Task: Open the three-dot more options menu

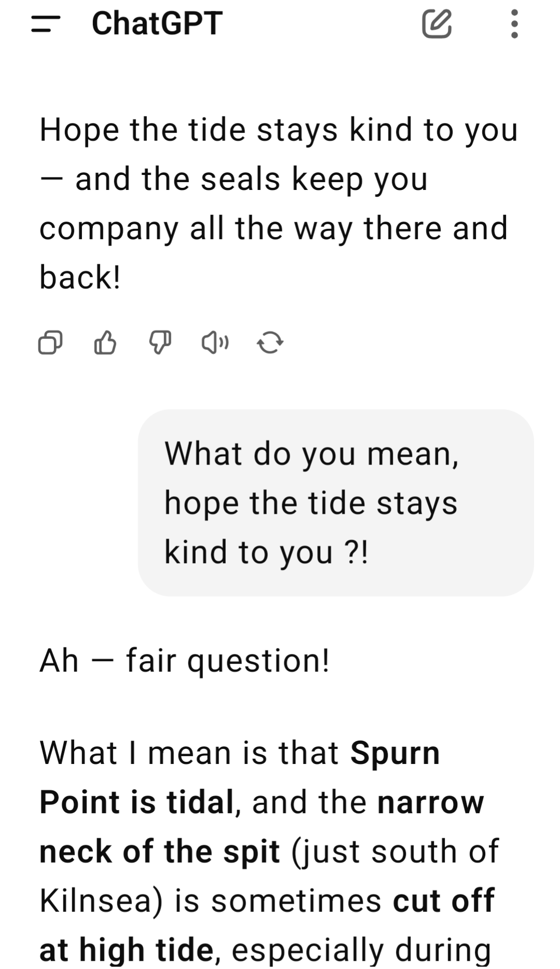Action: pyautogui.click(x=514, y=24)
